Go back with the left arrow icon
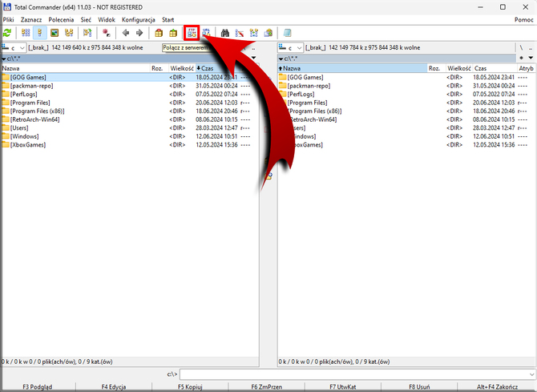 (126, 33)
